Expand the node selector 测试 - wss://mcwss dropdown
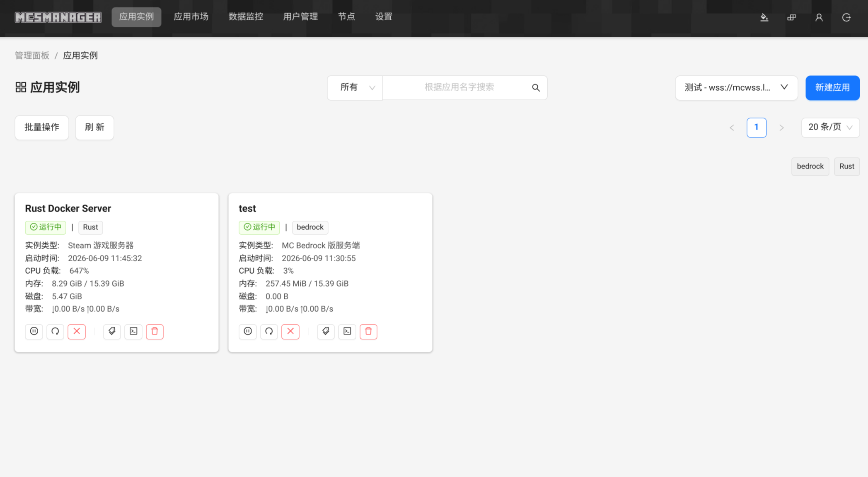The image size is (868, 477). point(736,87)
